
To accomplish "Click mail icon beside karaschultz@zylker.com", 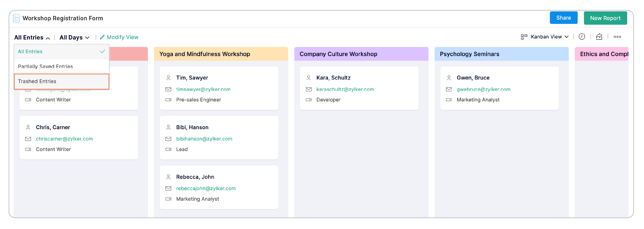I will point(309,89).
